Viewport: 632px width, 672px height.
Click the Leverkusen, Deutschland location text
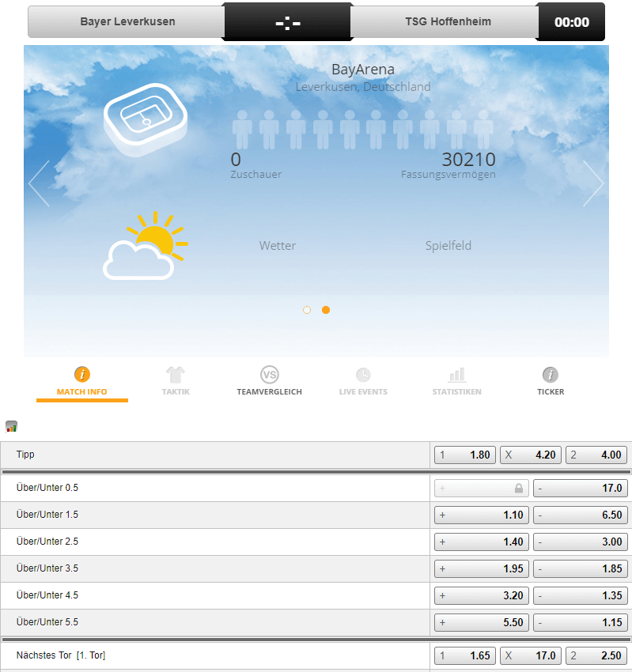pyautogui.click(x=363, y=87)
